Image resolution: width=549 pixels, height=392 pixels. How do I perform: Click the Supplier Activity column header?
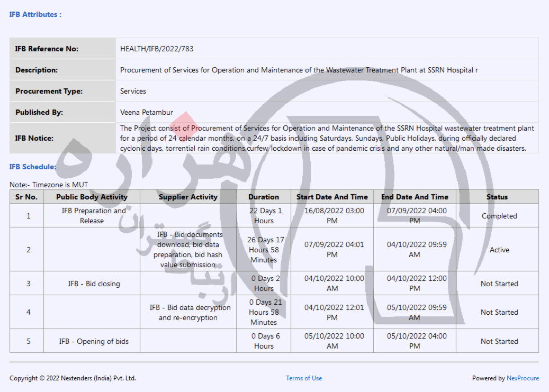[188, 197]
